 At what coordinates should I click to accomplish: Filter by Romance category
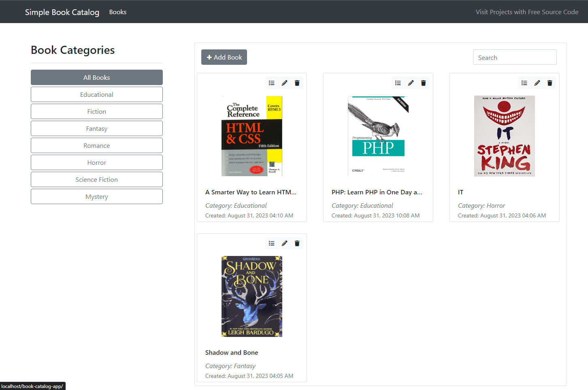[97, 145]
